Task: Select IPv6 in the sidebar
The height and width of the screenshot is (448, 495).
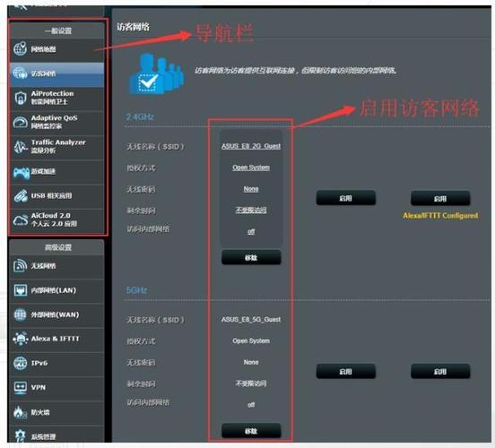Action: 56,364
